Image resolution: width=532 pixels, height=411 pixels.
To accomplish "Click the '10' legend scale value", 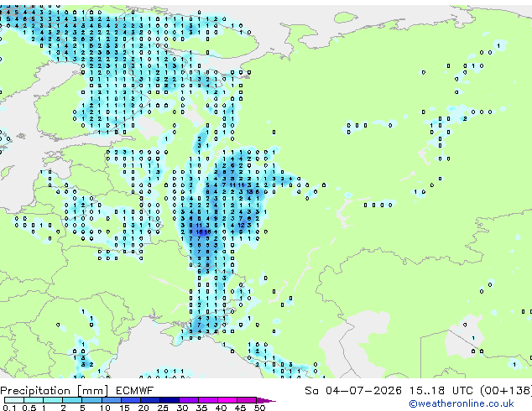I will [105, 408].
